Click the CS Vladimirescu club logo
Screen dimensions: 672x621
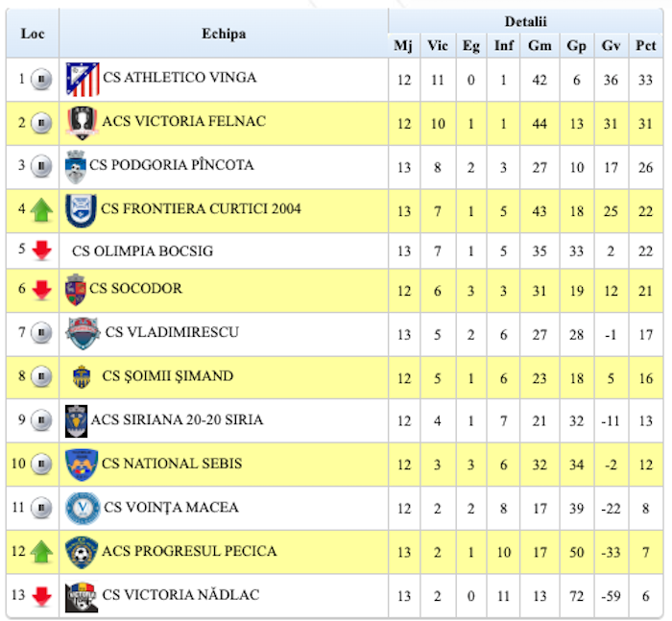pos(83,333)
